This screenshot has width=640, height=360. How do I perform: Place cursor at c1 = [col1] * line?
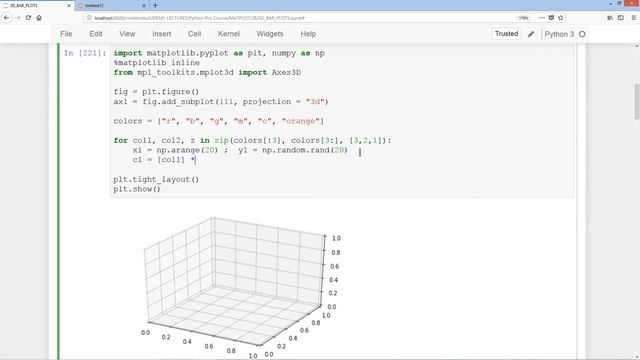[164, 160]
